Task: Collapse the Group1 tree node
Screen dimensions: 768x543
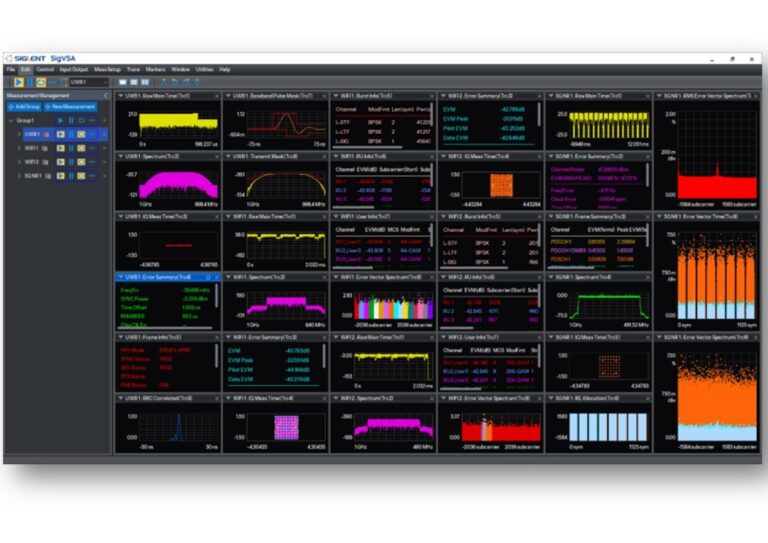Action: [11, 120]
